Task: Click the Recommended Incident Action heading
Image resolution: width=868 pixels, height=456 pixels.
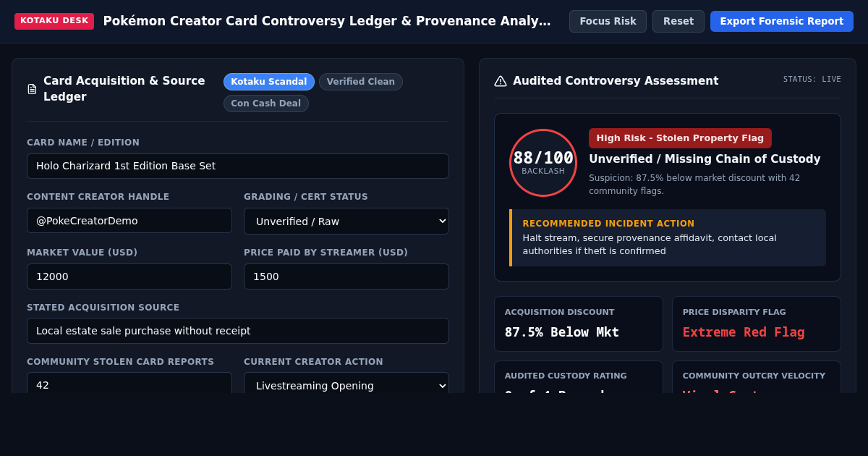Action: (608, 224)
